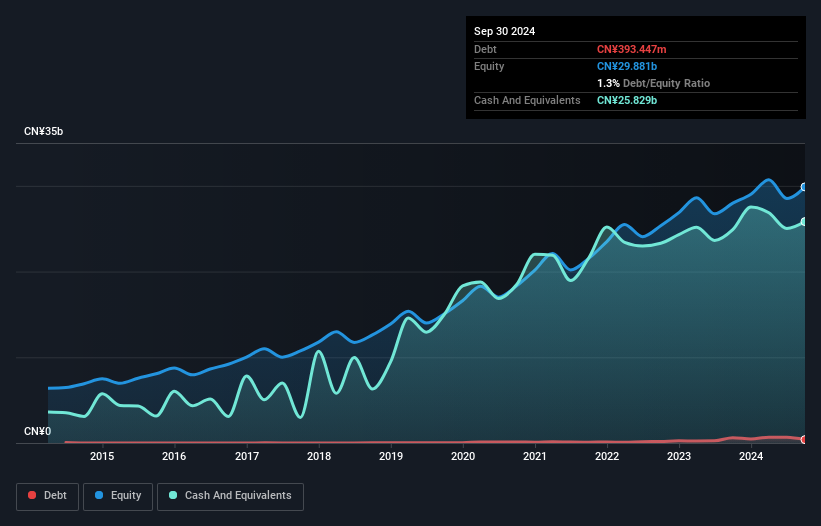Click the CN¥0 y-axis label
Screen dimensions: 821x526
38,431
